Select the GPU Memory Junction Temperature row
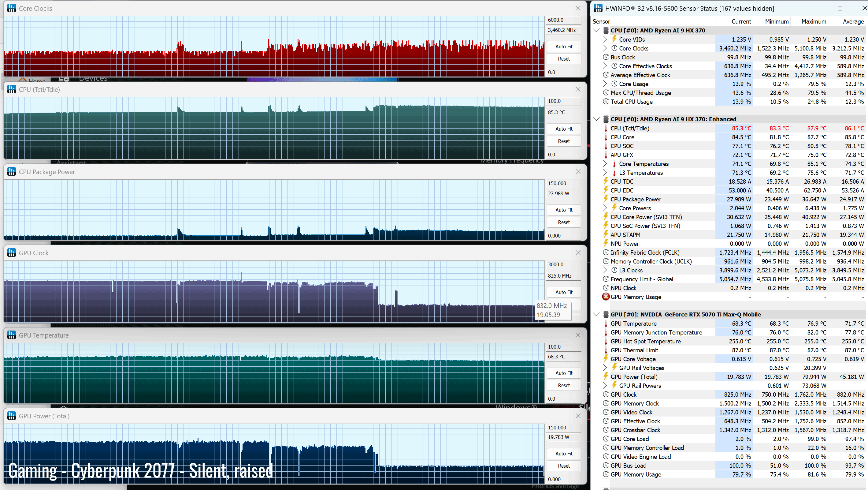The width and height of the screenshot is (868, 490). [x=729, y=332]
